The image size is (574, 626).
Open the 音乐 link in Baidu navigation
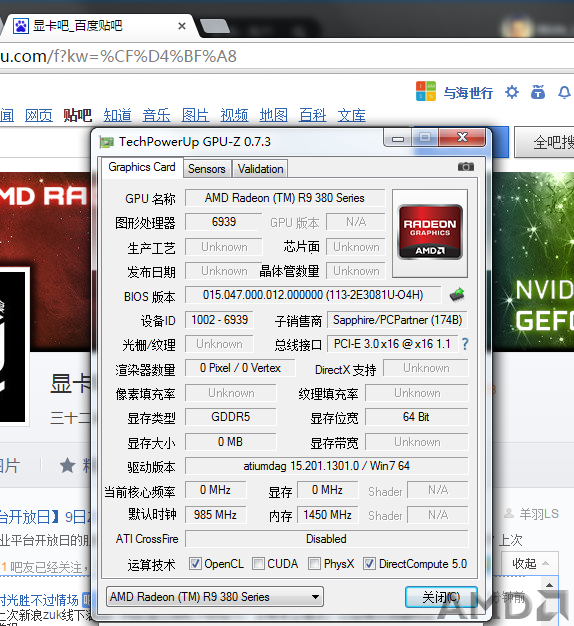(x=156, y=115)
